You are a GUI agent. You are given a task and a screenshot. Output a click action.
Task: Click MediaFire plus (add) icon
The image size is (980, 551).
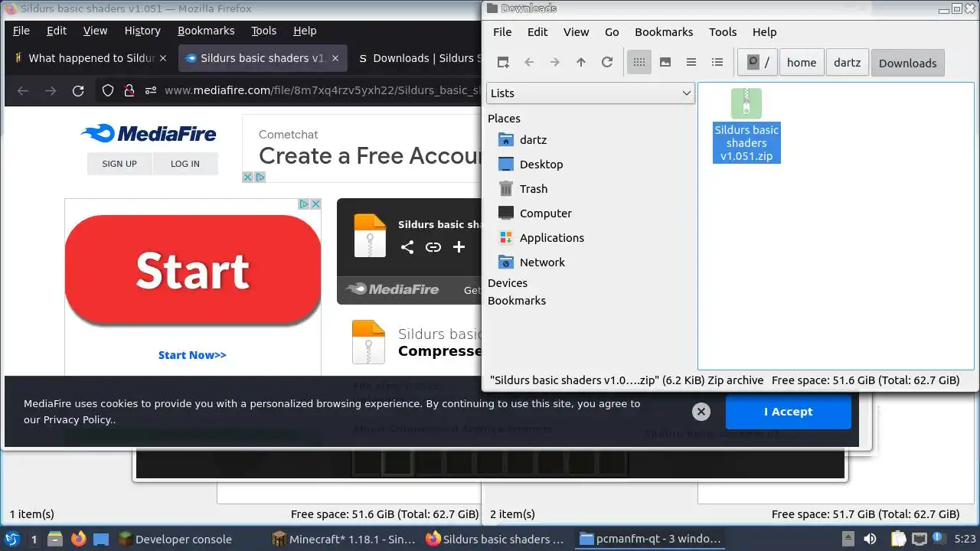tap(459, 246)
